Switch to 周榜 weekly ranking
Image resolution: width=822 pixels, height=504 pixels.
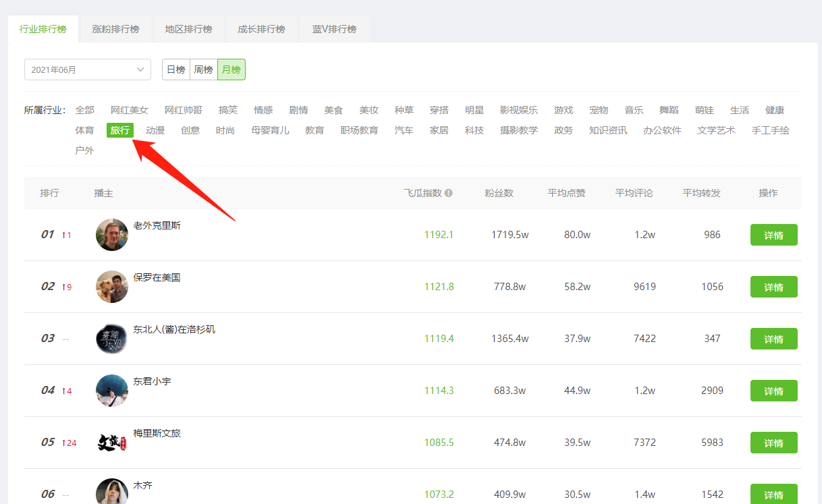(x=203, y=69)
